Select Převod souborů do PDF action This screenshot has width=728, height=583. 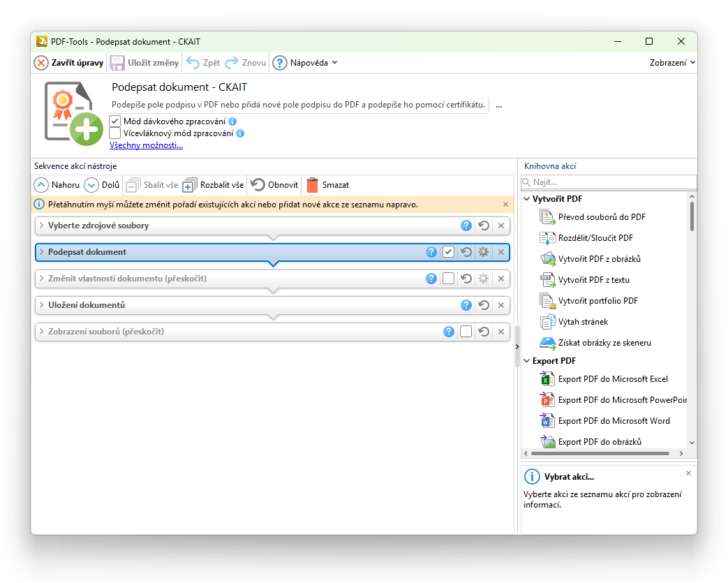[x=593, y=217]
